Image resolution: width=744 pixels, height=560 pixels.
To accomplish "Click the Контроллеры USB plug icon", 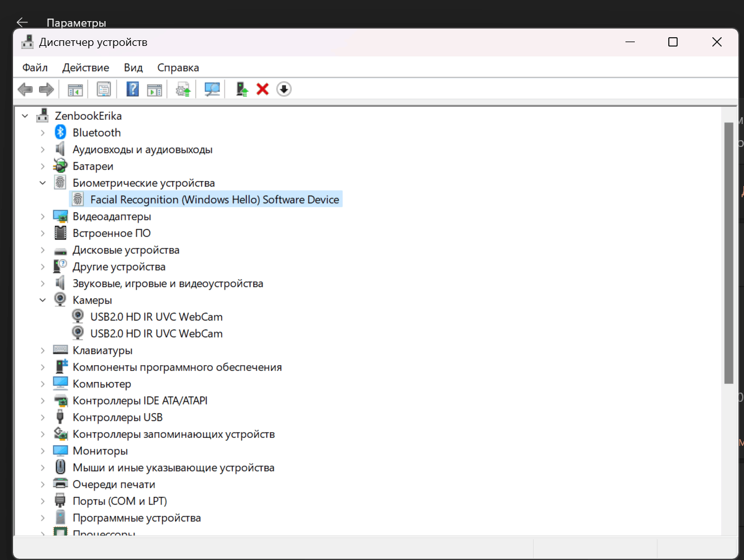I will [x=60, y=417].
